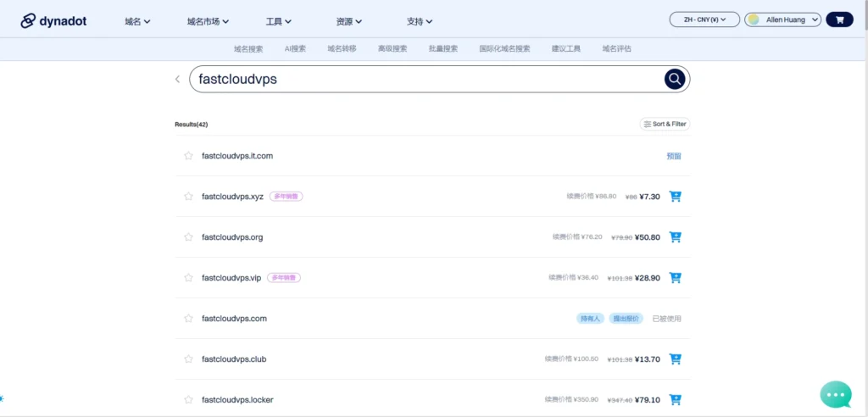Toggle star for fastcloudvps.club
The height and width of the screenshot is (417, 868).
click(x=188, y=359)
